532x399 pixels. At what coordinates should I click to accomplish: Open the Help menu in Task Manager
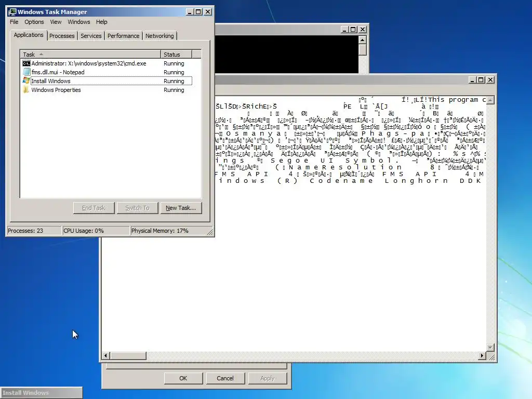click(101, 22)
